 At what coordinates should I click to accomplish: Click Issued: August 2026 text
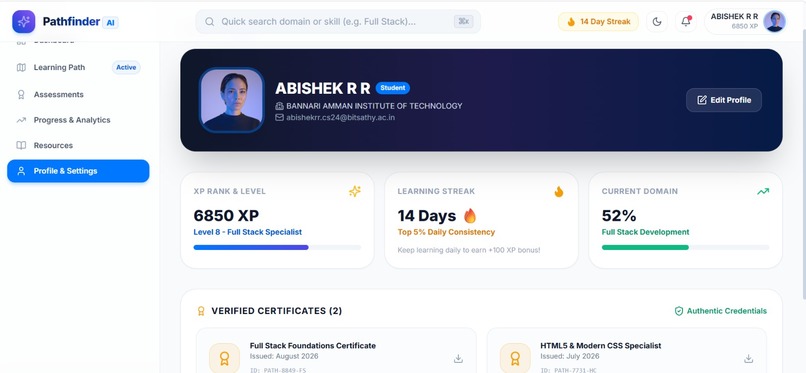[284, 356]
